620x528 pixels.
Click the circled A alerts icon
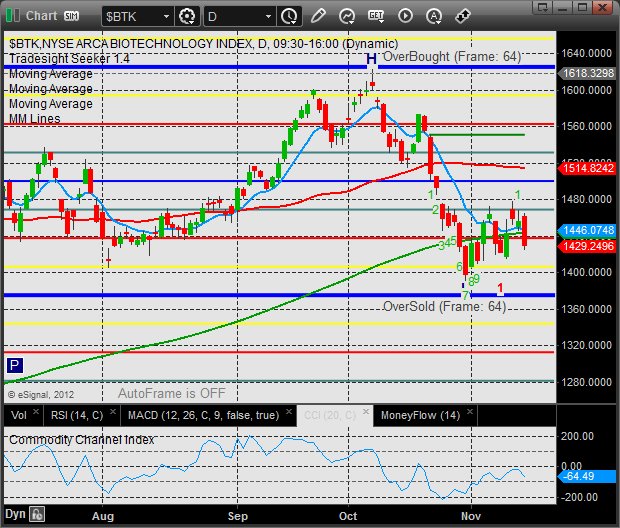click(x=434, y=16)
